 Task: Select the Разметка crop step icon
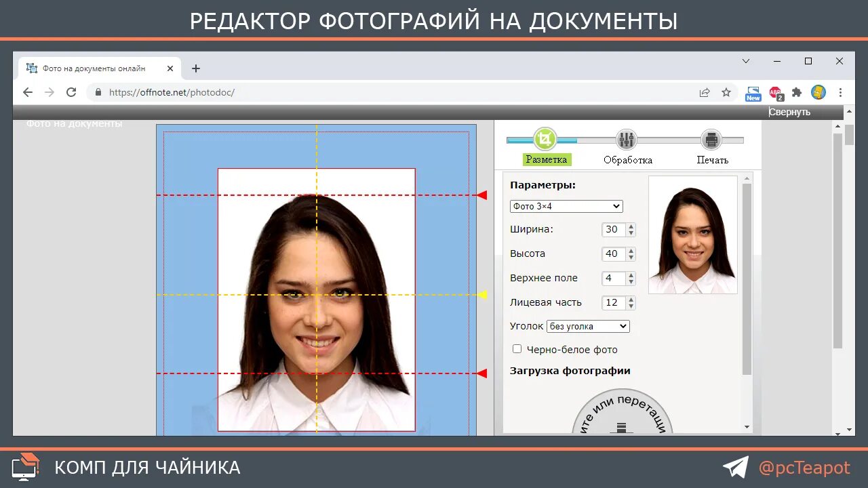pos(545,139)
